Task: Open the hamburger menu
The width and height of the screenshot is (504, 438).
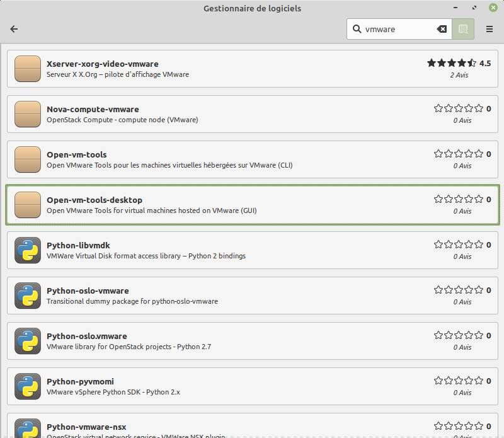Action: pyautogui.click(x=490, y=29)
